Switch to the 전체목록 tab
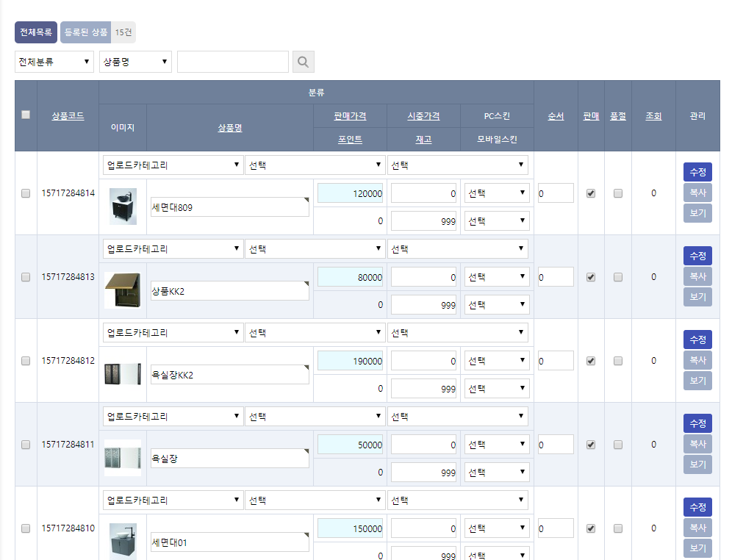Viewport: 732px width, 560px height. pos(34,32)
